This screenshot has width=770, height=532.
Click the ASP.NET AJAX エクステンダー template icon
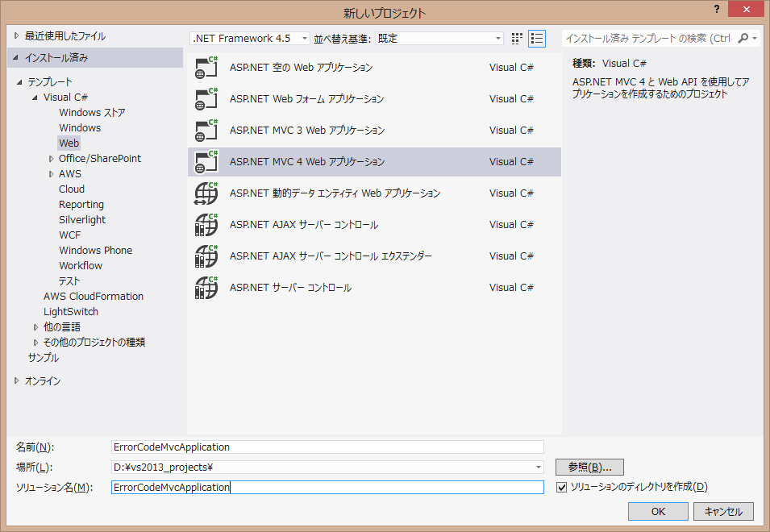(206, 256)
